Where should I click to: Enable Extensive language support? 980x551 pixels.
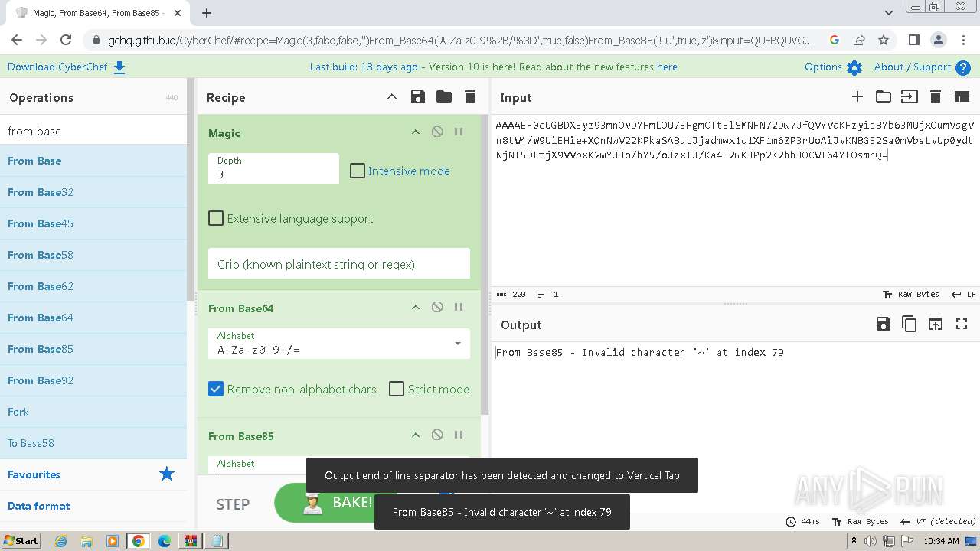click(x=216, y=218)
